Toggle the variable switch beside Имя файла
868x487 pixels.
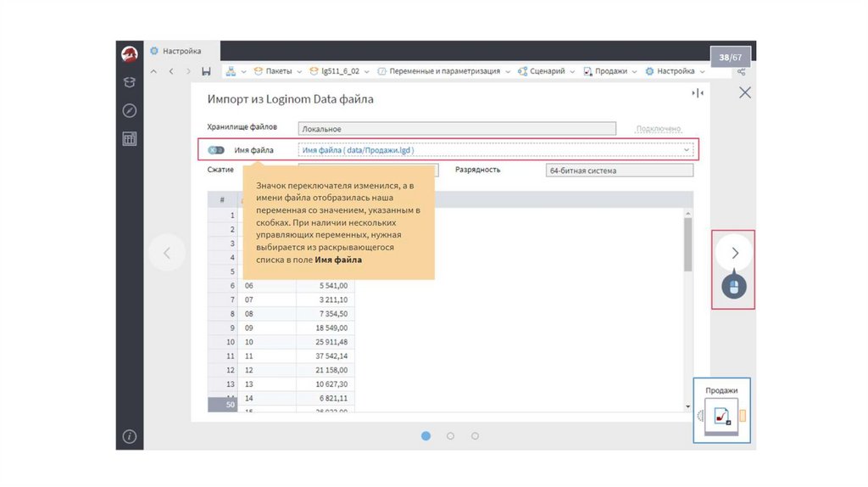click(215, 150)
